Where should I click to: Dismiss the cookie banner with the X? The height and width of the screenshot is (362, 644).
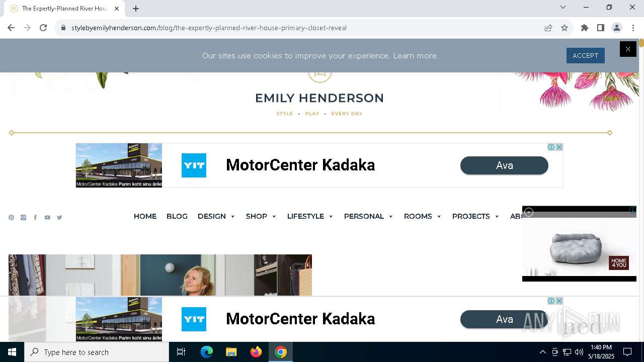[x=628, y=49]
